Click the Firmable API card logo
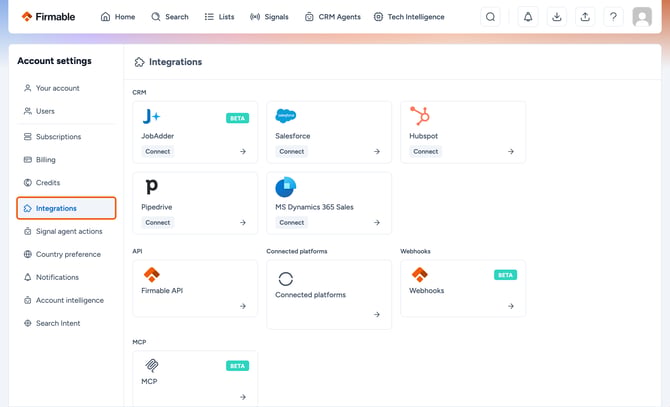This screenshot has width=670, height=407. (151, 274)
